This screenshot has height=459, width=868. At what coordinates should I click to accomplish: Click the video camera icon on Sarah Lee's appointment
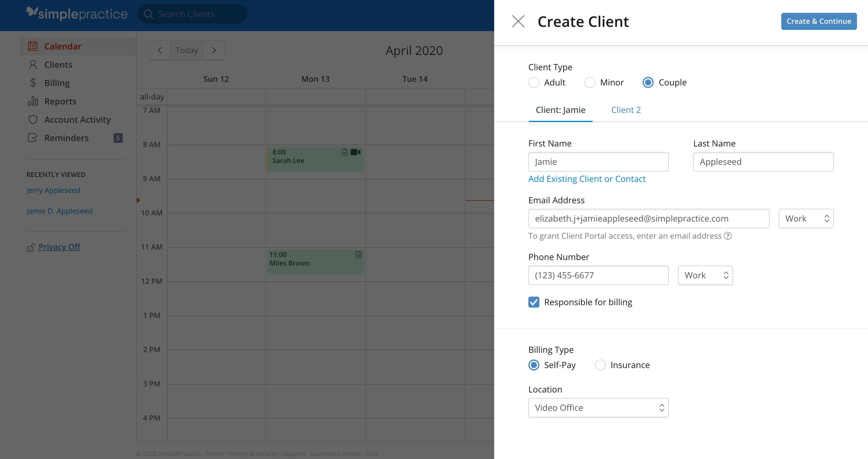(355, 152)
